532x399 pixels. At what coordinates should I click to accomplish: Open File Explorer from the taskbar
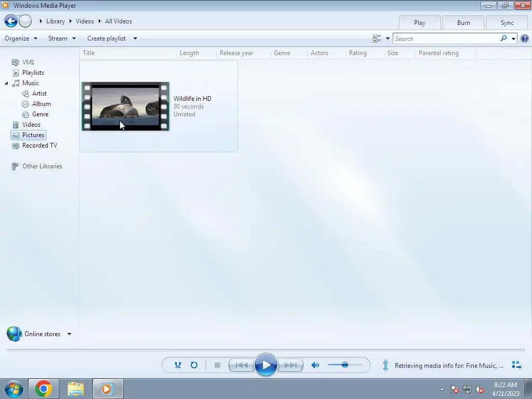[x=76, y=389]
